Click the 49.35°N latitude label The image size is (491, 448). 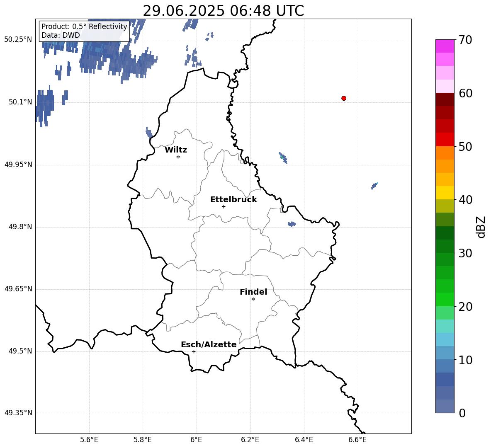(x=18, y=413)
